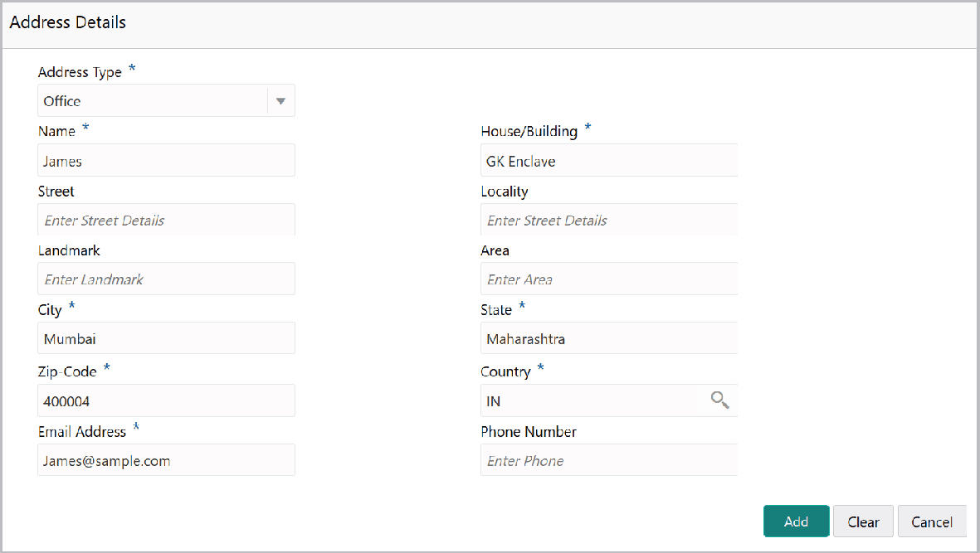Click the Address Details heading
980x553 pixels.
[67, 22]
